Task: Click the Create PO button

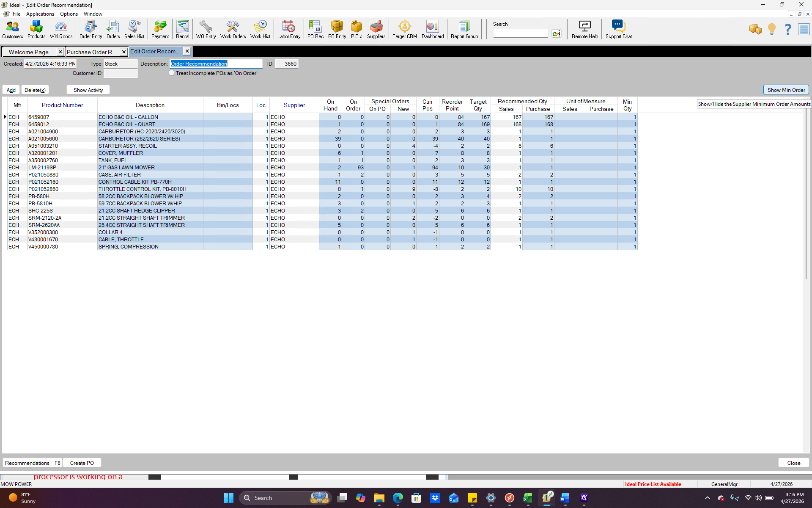Action: (82, 463)
